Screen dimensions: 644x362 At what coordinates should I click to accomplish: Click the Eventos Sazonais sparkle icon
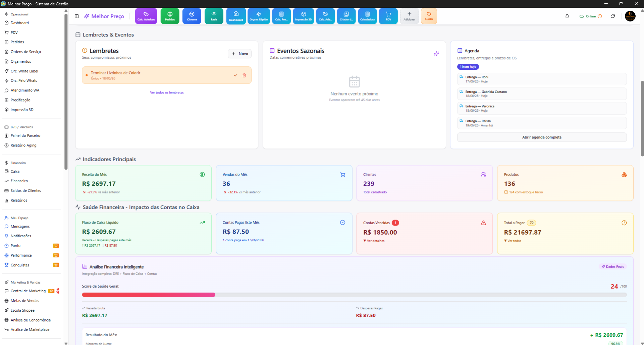(436, 54)
